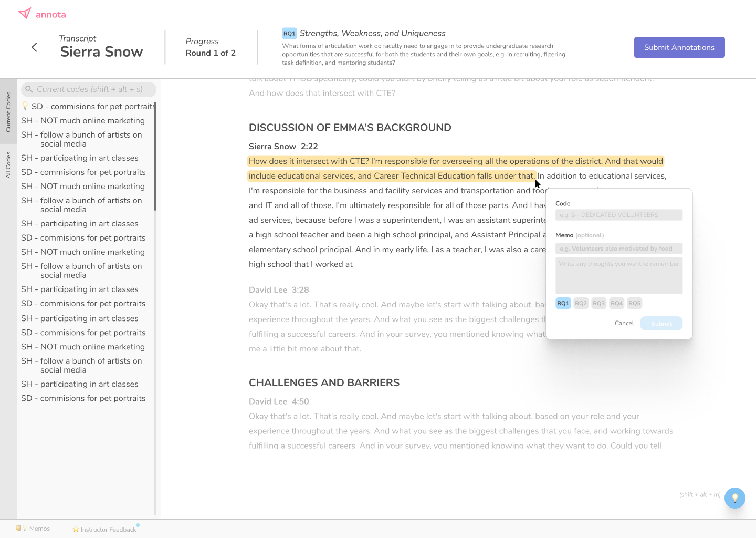Click the memo thoughts text area
The height and width of the screenshot is (538, 756).
click(x=618, y=276)
